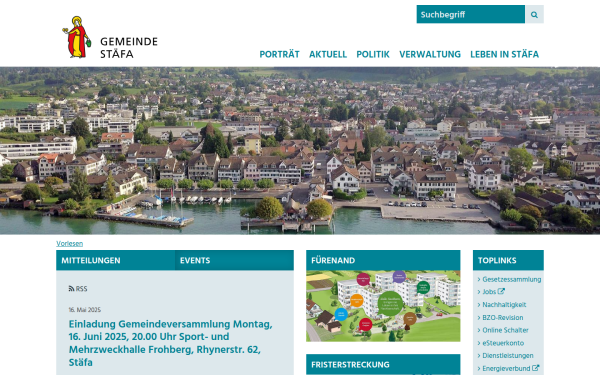This screenshot has height=375, width=600.
Task: Open the POLITIK menu
Action: 373,54
